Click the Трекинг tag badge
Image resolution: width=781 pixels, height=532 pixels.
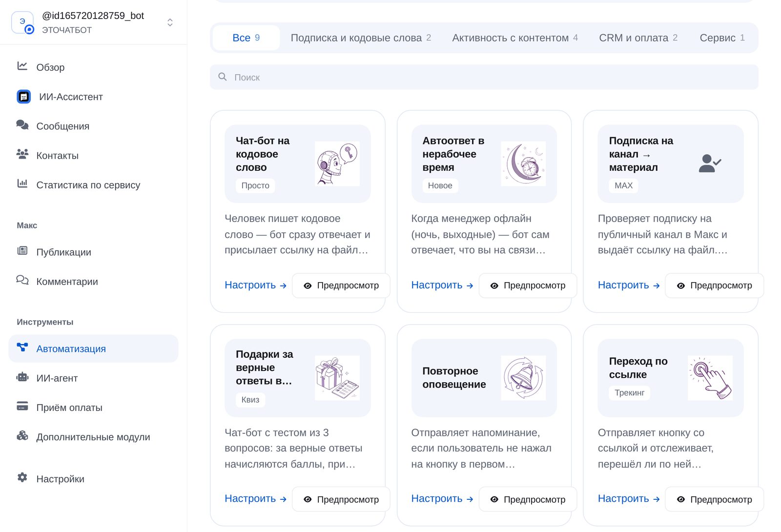click(629, 393)
